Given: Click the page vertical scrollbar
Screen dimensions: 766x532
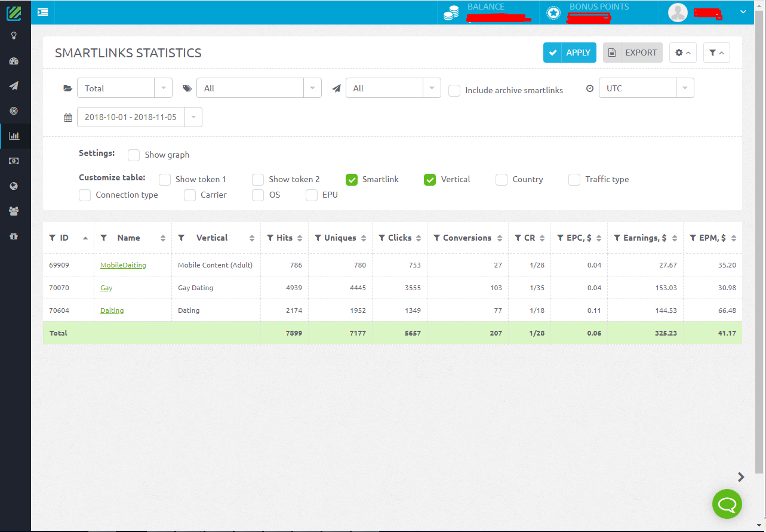Looking at the screenshot, I should coord(759,239).
